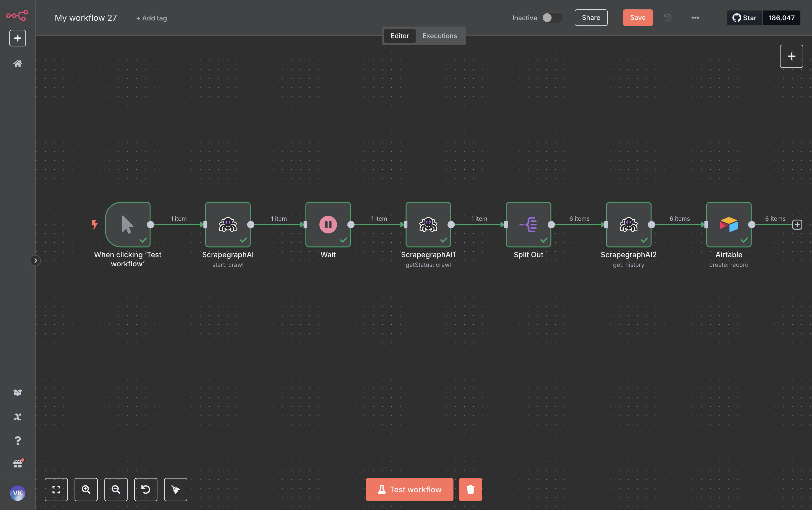Select the ScrapegraphAI start crawl node

point(228,225)
